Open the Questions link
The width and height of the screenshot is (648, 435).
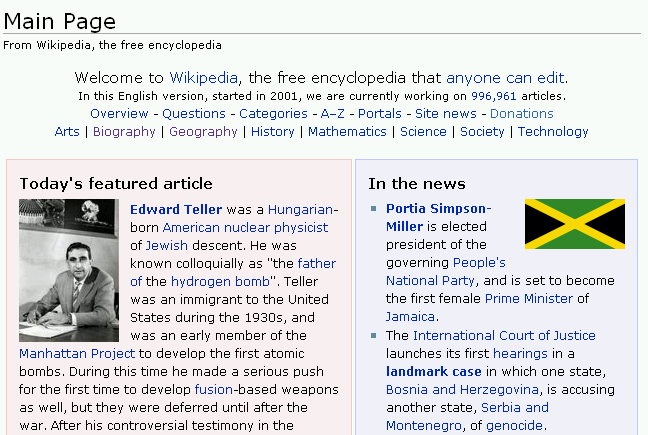[x=194, y=114]
